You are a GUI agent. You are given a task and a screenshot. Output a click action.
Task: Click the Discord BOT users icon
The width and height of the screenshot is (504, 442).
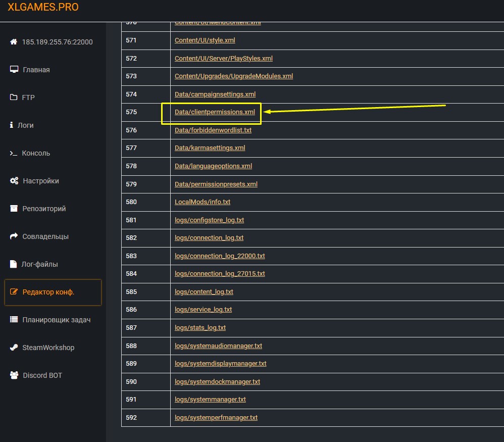point(14,375)
